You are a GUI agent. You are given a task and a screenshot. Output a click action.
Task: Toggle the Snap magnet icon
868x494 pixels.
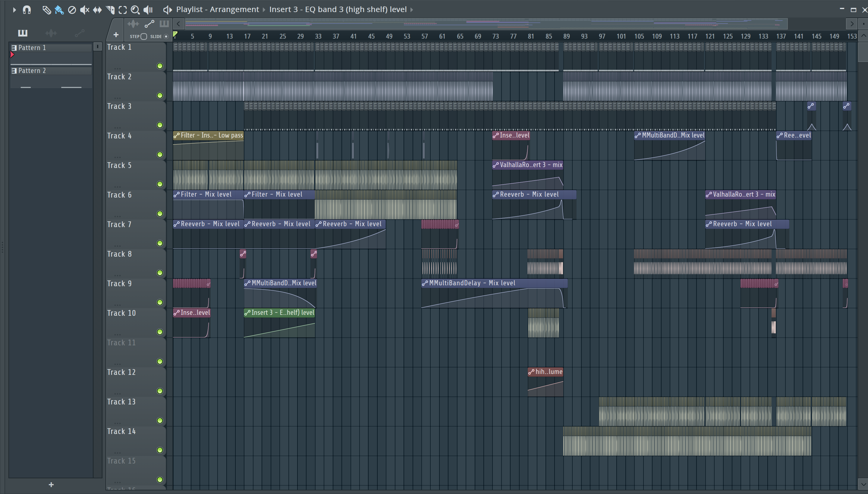27,10
